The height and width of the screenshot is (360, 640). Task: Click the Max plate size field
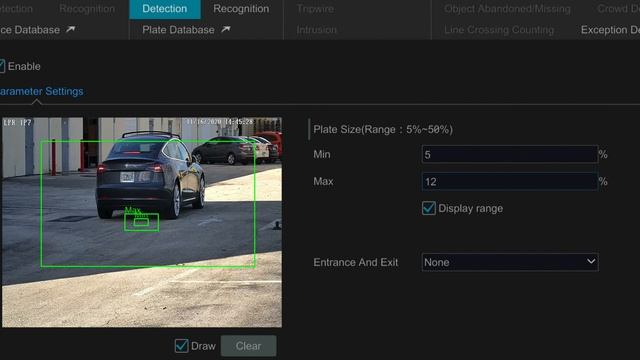510,181
